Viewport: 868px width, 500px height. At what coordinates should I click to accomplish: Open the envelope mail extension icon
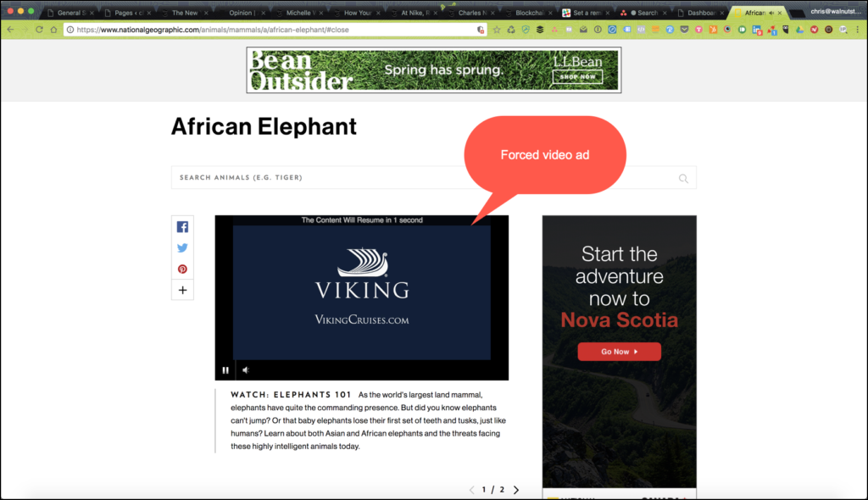[x=583, y=30]
